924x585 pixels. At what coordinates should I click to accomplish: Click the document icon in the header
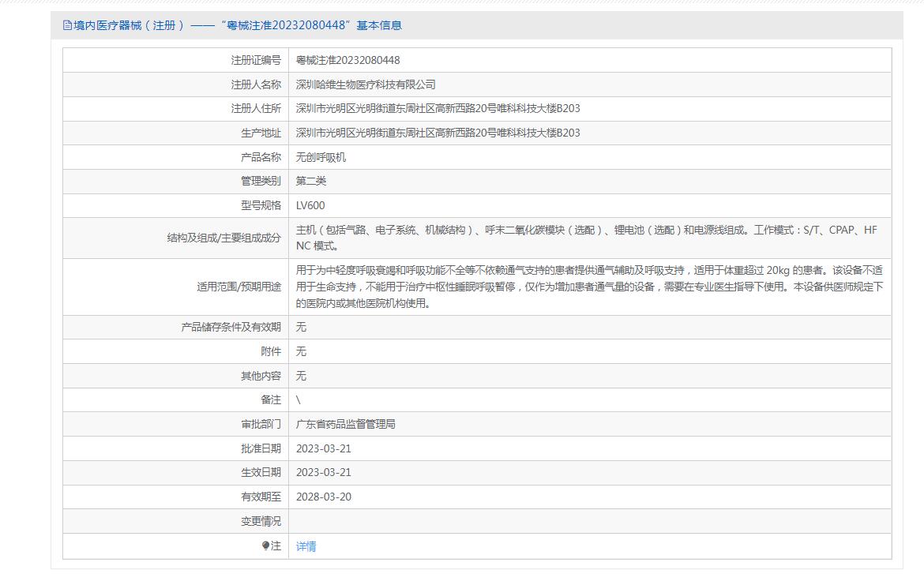[x=67, y=25]
